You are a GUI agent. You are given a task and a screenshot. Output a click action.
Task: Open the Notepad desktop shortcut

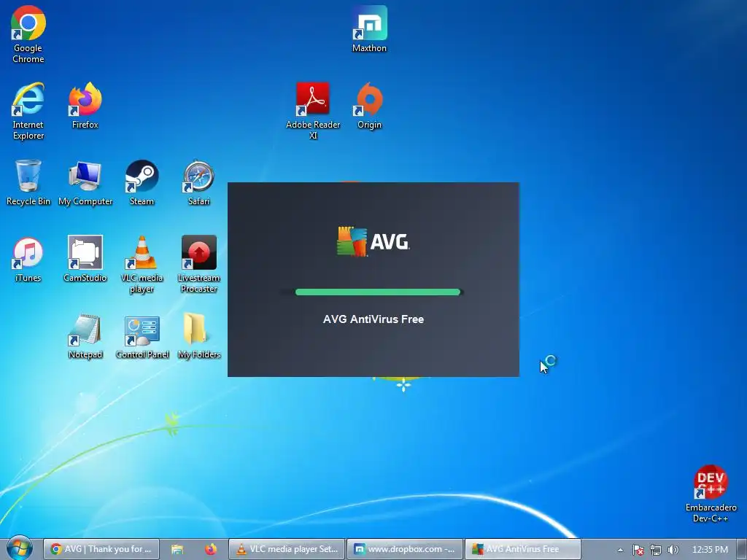(85, 335)
